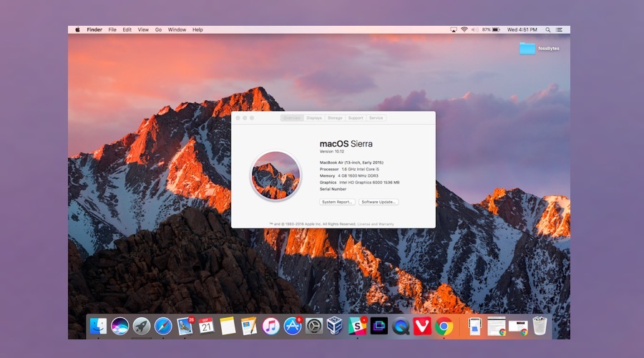This screenshot has height=358, width=644.
Task: Click the Wi-Fi status icon
Action: tap(464, 30)
